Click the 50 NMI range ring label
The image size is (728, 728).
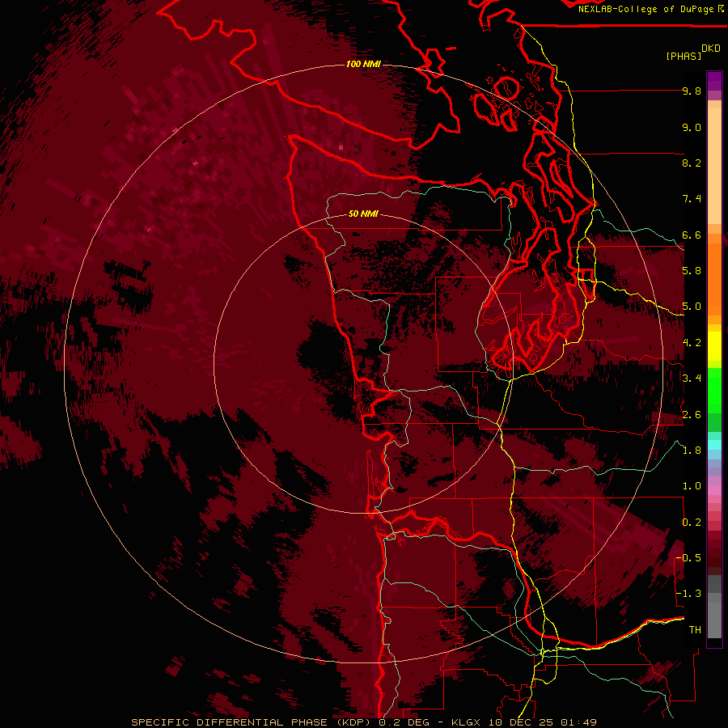[x=363, y=214]
